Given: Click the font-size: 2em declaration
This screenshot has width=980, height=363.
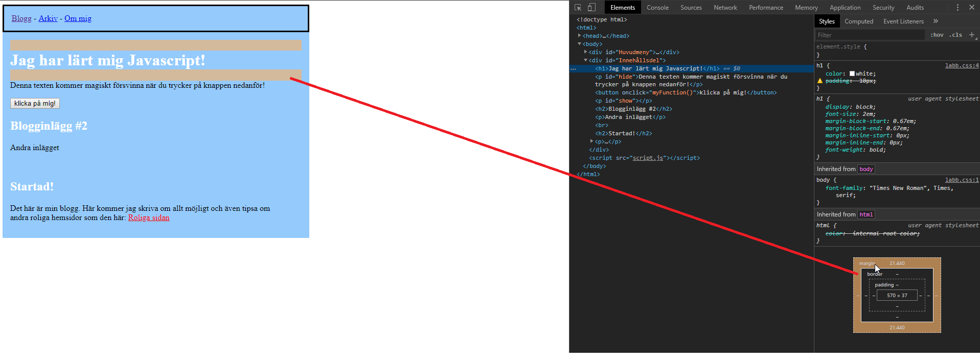Looking at the screenshot, I should pyautogui.click(x=850, y=114).
